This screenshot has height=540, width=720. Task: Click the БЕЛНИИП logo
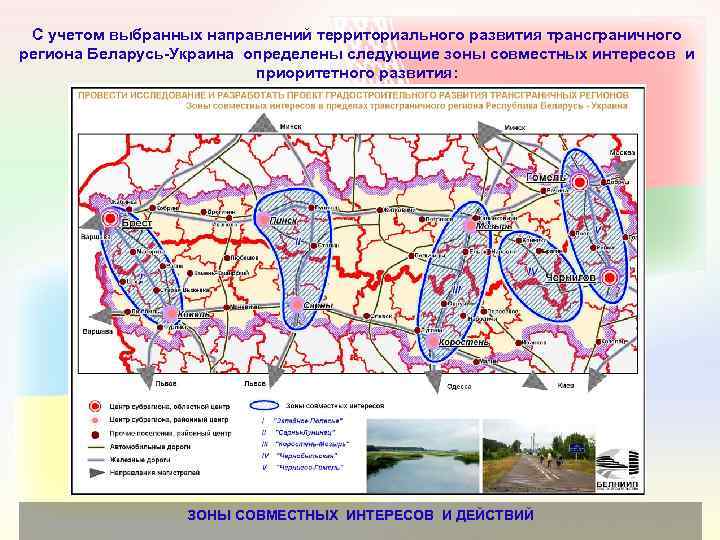pyautogui.click(x=617, y=469)
